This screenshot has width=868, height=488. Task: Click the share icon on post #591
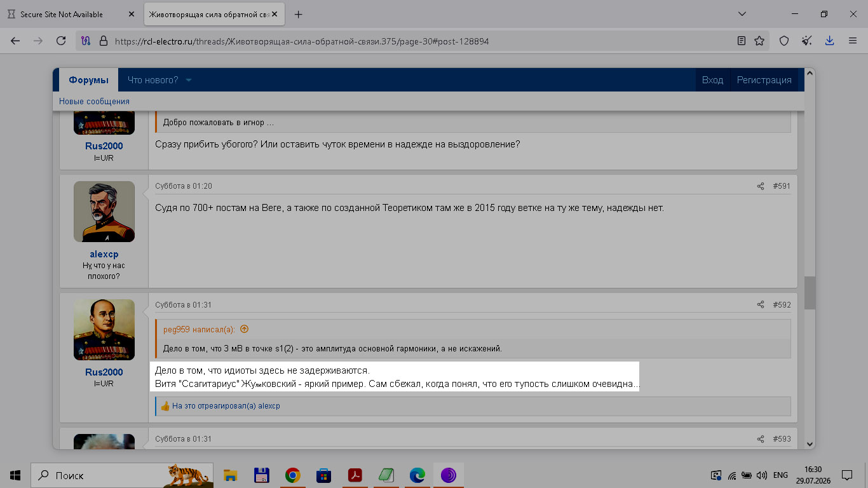[761, 186]
